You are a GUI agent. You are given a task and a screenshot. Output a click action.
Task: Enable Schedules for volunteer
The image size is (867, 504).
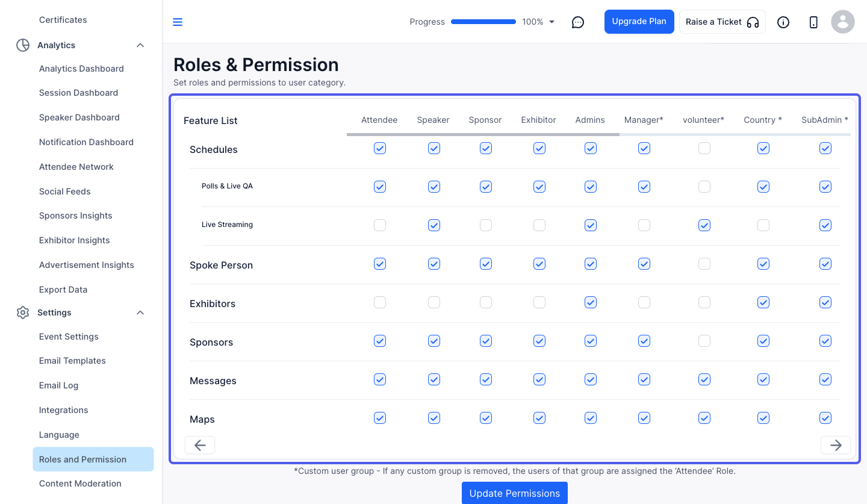point(704,148)
